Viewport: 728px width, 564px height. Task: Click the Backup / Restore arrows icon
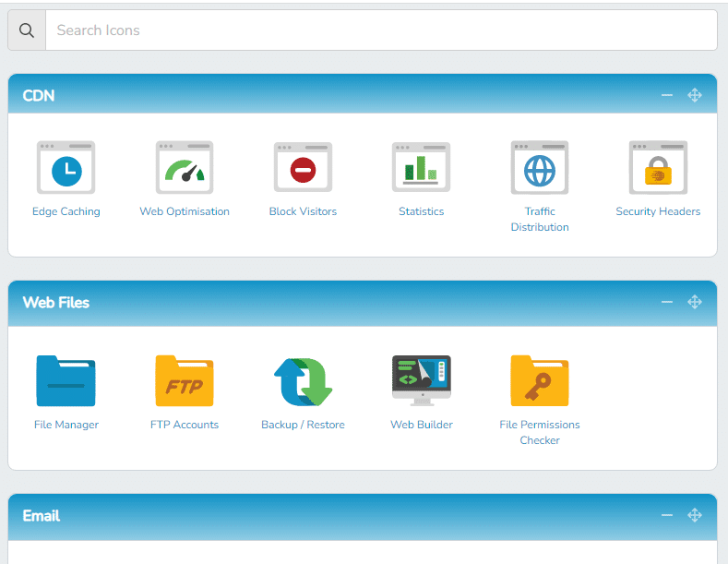(303, 381)
